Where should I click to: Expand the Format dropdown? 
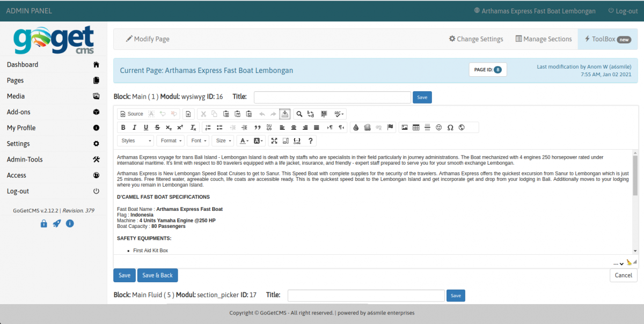(x=171, y=141)
